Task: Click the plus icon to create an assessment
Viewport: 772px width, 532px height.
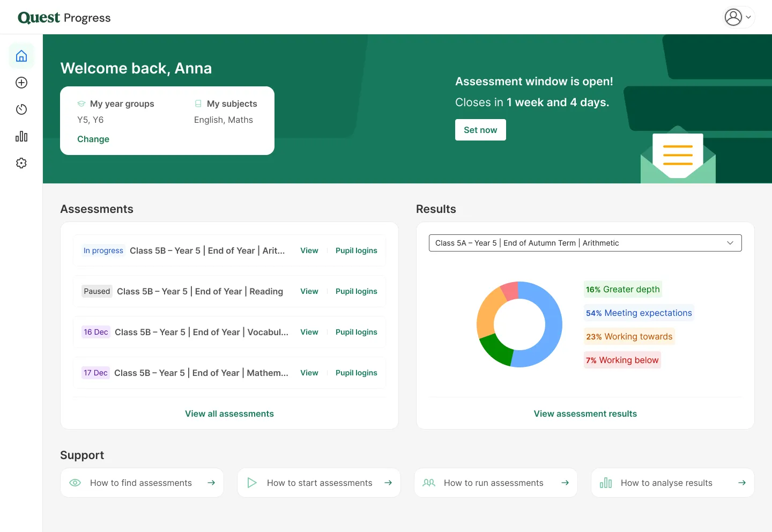Action: (21, 83)
